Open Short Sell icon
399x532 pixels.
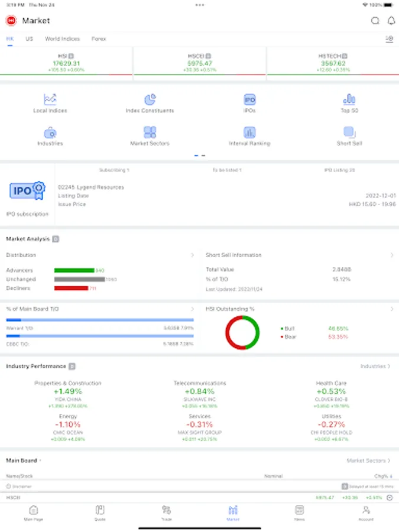(x=349, y=132)
